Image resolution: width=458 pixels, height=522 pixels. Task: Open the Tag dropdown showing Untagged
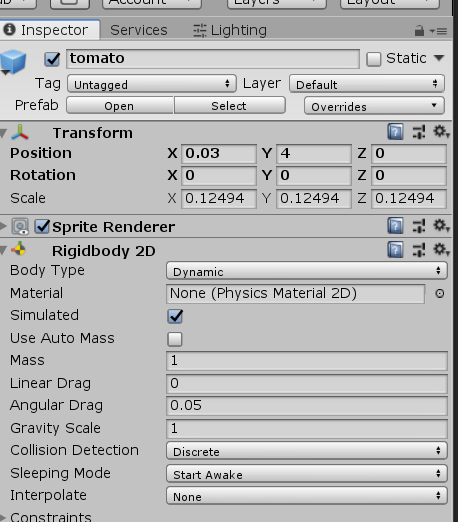point(152,84)
